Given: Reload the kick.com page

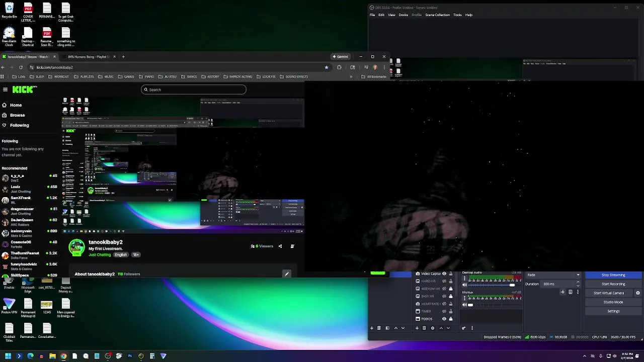Looking at the screenshot, I should coord(21,67).
